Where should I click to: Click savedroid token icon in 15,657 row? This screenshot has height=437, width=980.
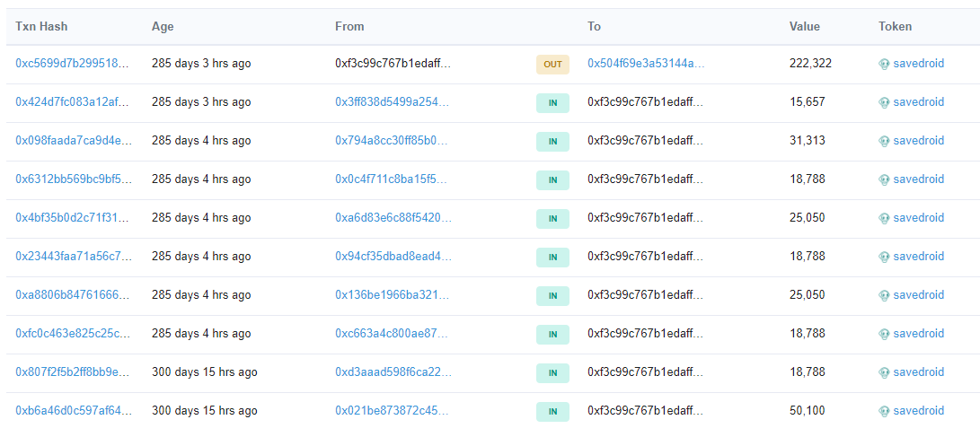884,102
